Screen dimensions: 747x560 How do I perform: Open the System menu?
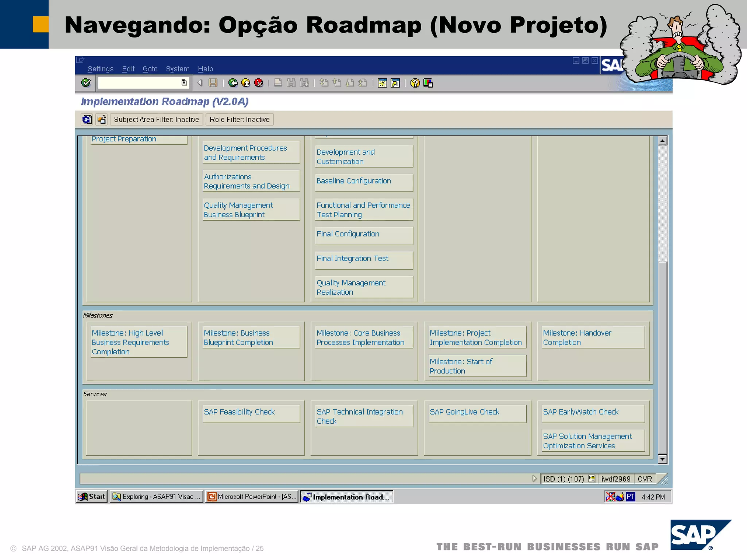tap(178, 69)
